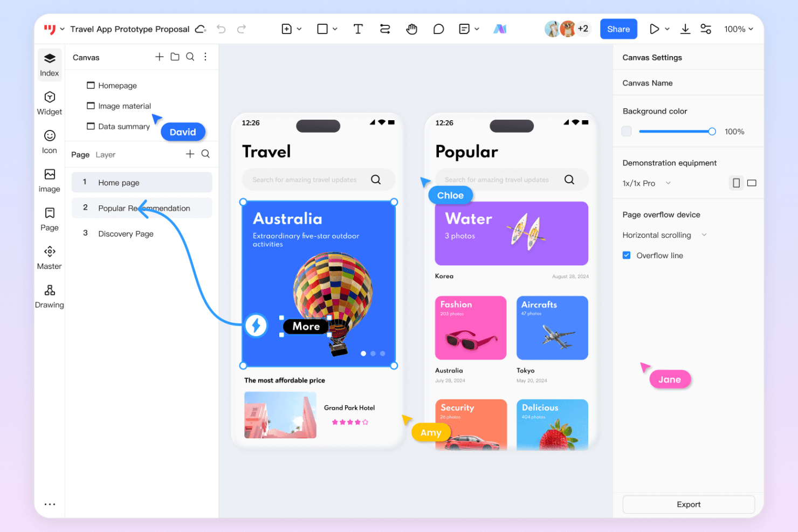
Task: Click the cloud sync status icon
Action: pos(201,29)
